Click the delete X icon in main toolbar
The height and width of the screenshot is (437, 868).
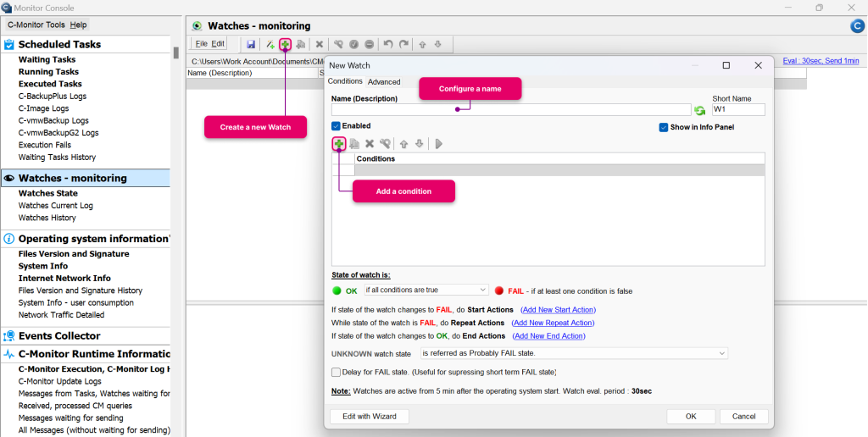pos(320,44)
